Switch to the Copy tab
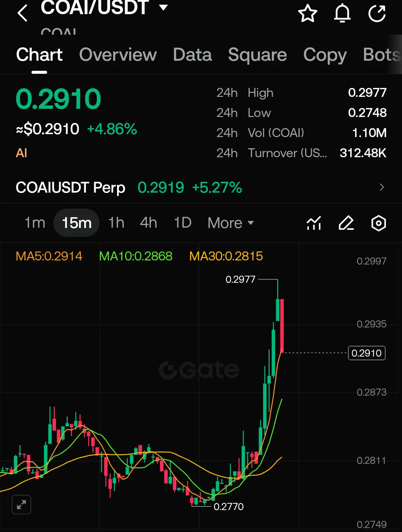The height and width of the screenshot is (532, 402). tap(325, 56)
